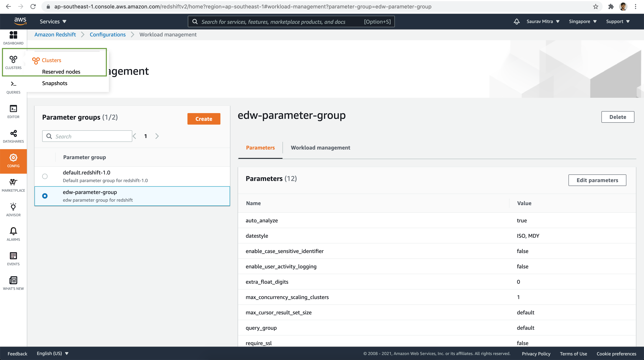
Task: Click enable_user_activity_logging parameter name
Action: pyautogui.click(x=281, y=266)
